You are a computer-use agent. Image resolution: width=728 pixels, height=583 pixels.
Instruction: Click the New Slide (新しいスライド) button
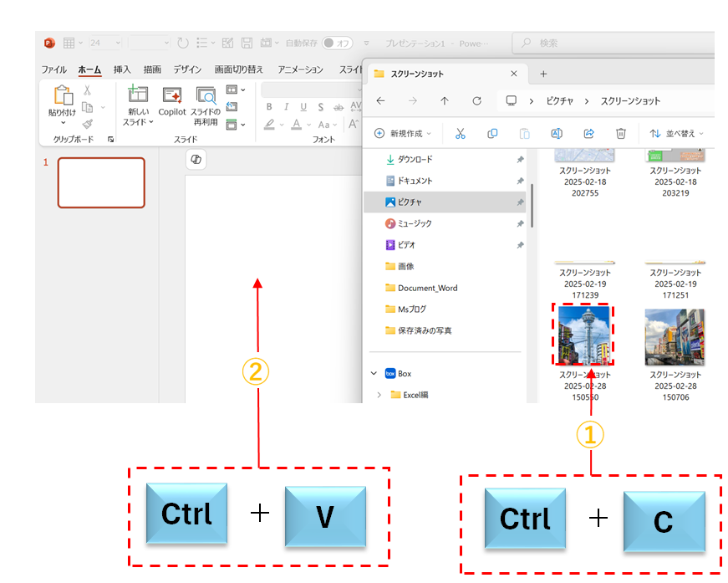(x=138, y=105)
